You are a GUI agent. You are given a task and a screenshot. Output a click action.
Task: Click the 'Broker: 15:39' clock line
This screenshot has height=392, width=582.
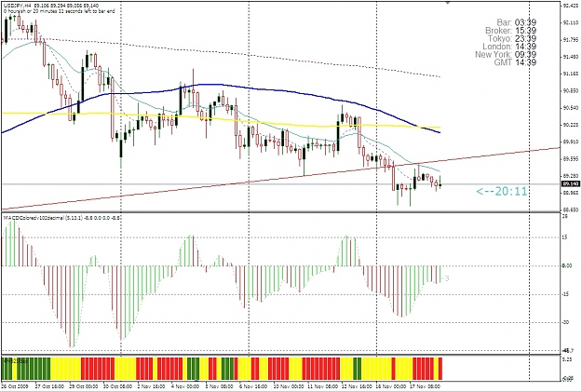point(510,31)
